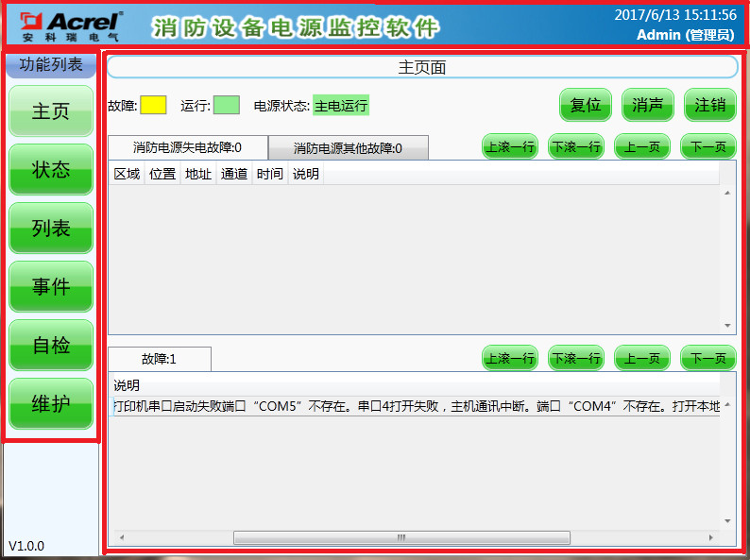Click 上滚一行 above the 说明 fault panel
The height and width of the screenshot is (560, 750).
[509, 359]
